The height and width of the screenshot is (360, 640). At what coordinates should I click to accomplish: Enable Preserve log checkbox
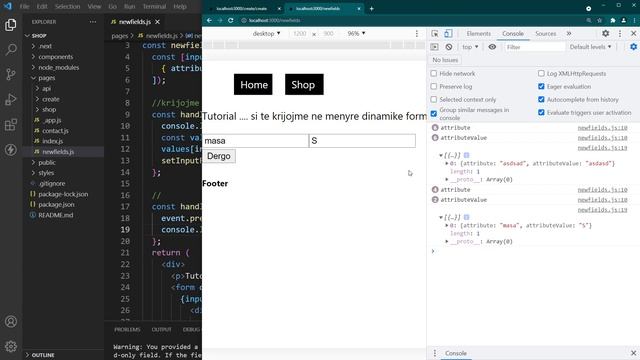(433, 87)
